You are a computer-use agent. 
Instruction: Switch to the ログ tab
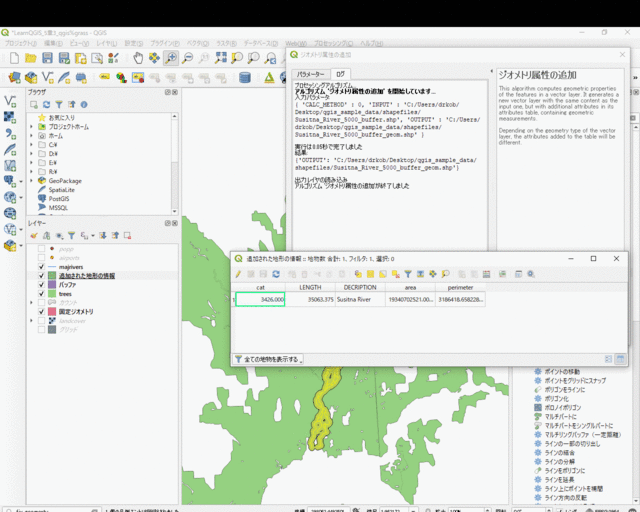[x=340, y=74]
